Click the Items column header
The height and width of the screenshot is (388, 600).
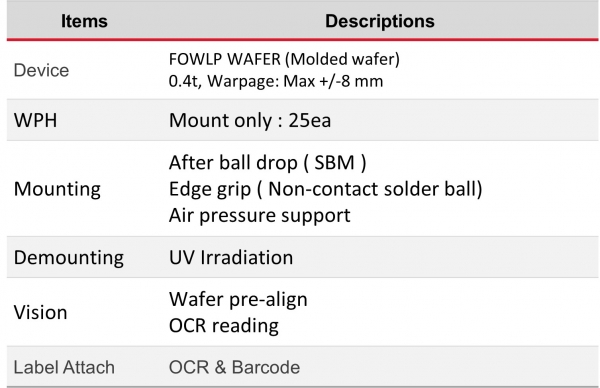click(84, 21)
